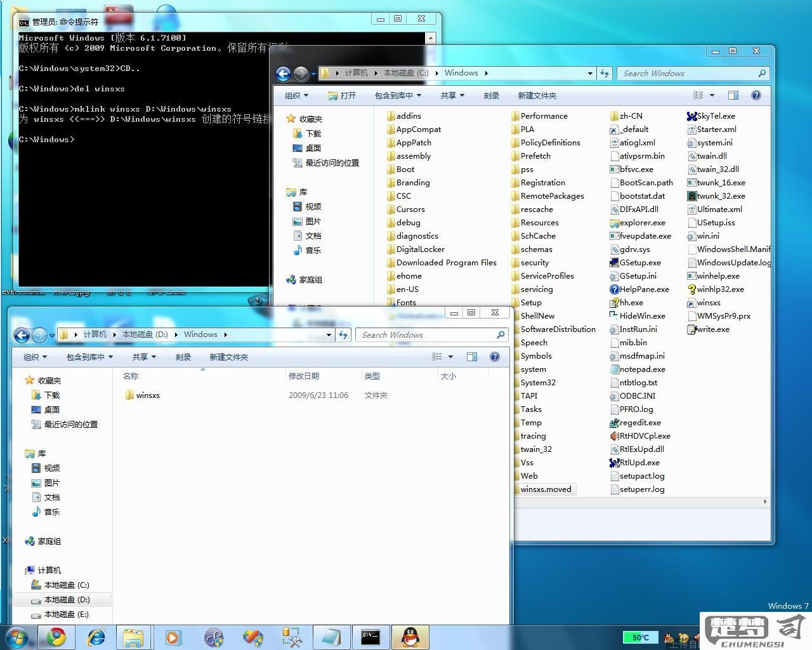Screen dimensions: 812x650
Task: Open 包含到库中 dropdown in C: Windows explorer
Action: 398,96
